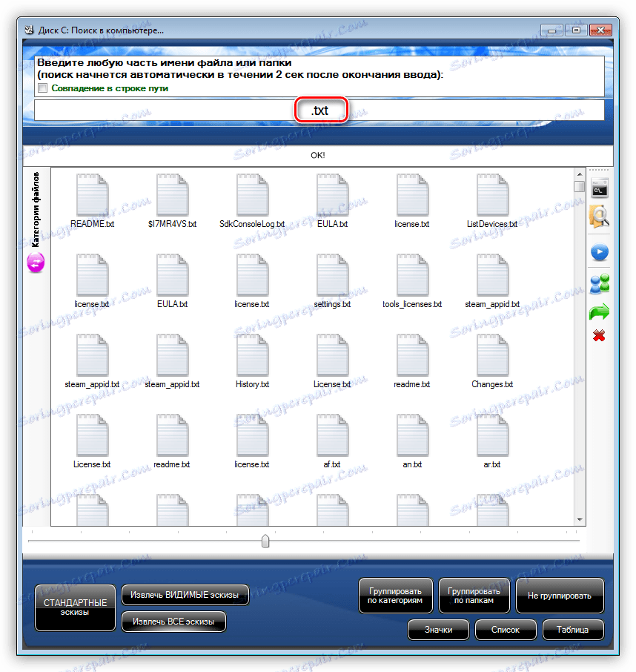Image resolution: width=636 pixels, height=672 pixels.
Task: Click the vertical scrollbar thumb in the file list
Action: 580,187
